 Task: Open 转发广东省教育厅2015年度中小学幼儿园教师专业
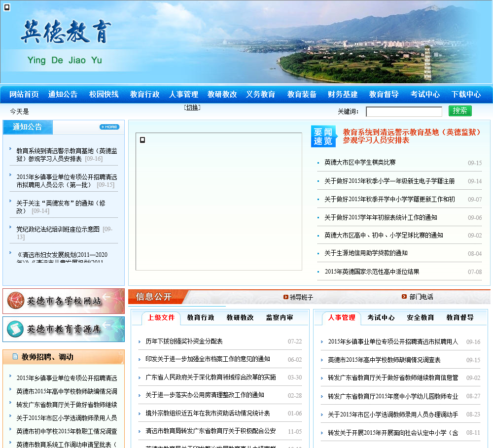tap(393, 396)
